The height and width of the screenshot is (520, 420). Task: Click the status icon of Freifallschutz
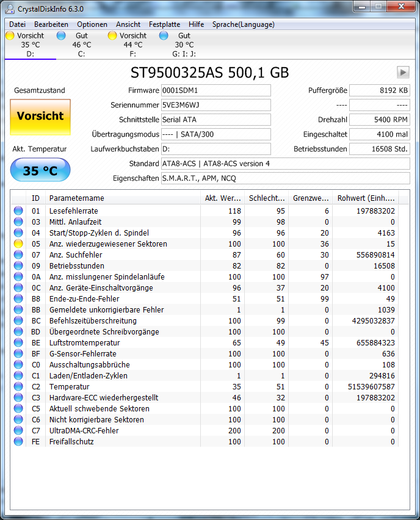(18, 441)
